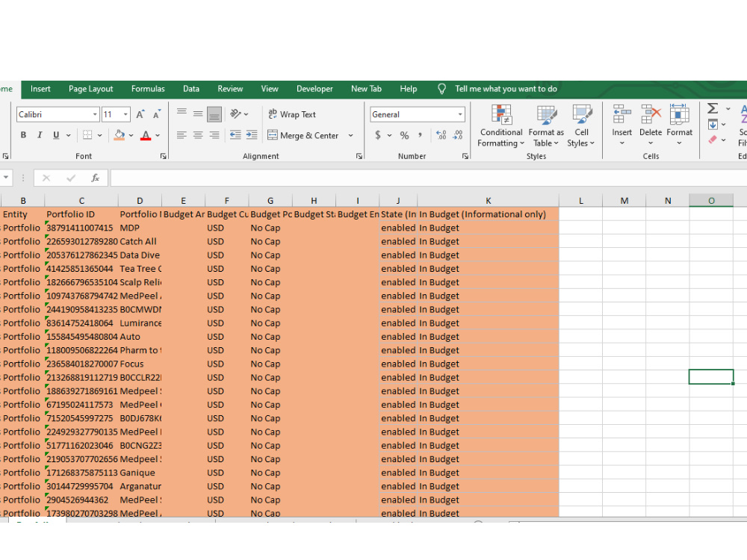Screen dimensions: 747x560
Task: Expand fill color options arrow
Action: click(131, 135)
